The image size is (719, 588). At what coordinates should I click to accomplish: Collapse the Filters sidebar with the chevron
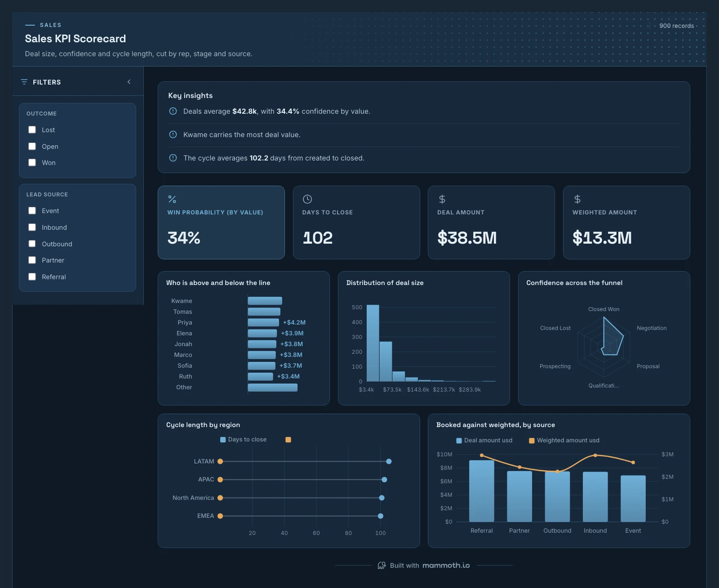point(129,82)
